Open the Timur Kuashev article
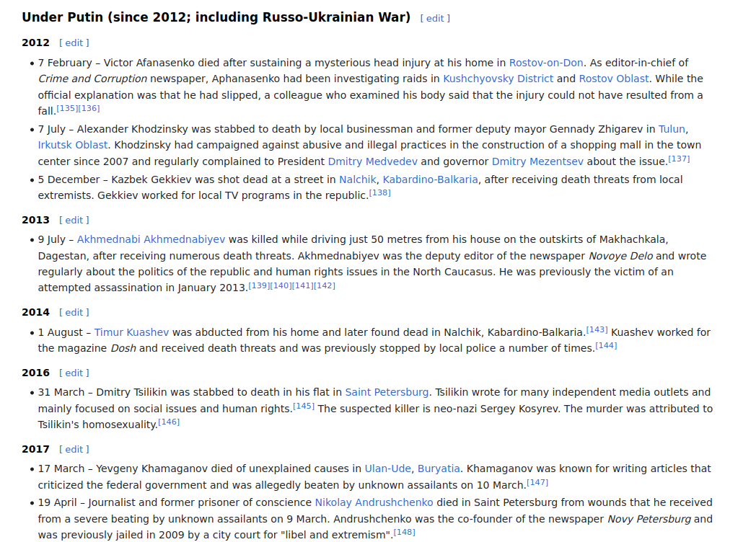This screenshot has width=756, height=542. pos(131,332)
